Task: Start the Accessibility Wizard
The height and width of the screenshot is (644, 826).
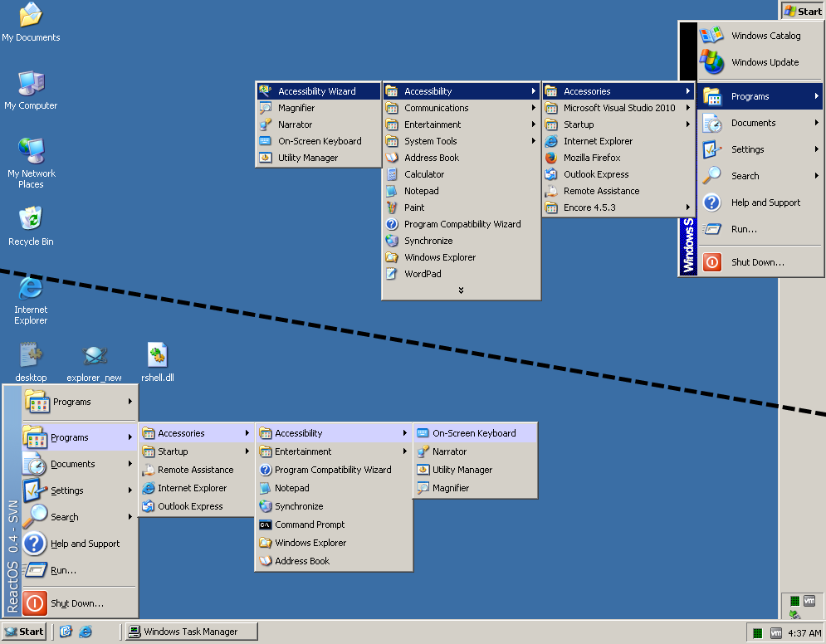Action: (x=319, y=91)
